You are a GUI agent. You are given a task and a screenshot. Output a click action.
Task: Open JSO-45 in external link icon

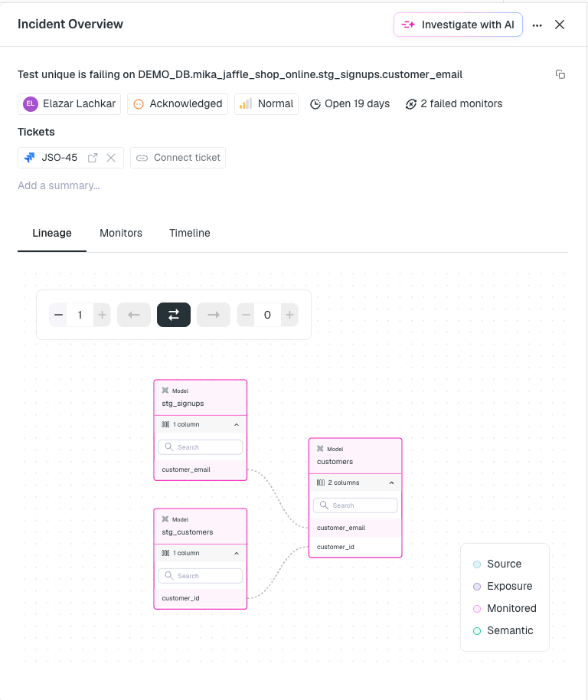click(x=93, y=158)
